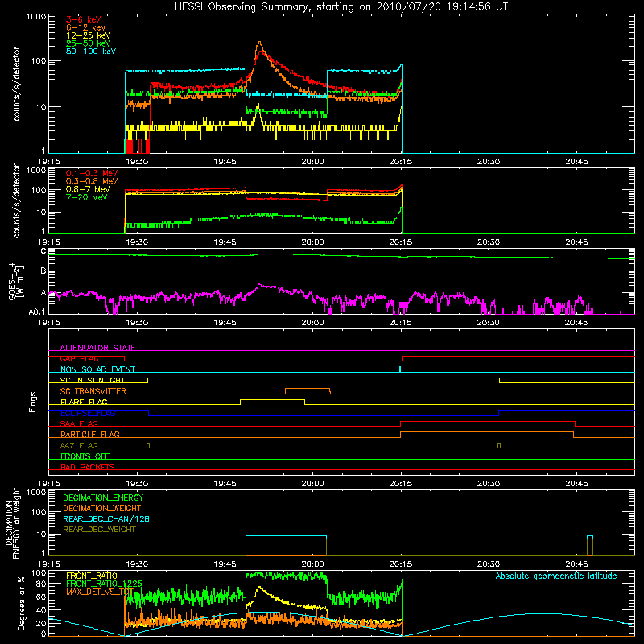This screenshot has width=644, height=644.
Task: Select the SC_IN_SUNLIGHT flag label
Action: (93, 380)
